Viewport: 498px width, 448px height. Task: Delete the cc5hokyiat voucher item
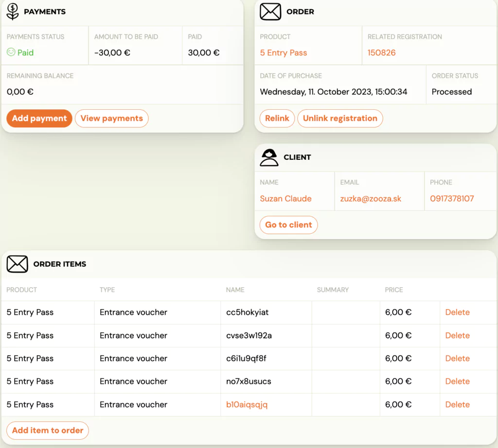[x=457, y=312]
